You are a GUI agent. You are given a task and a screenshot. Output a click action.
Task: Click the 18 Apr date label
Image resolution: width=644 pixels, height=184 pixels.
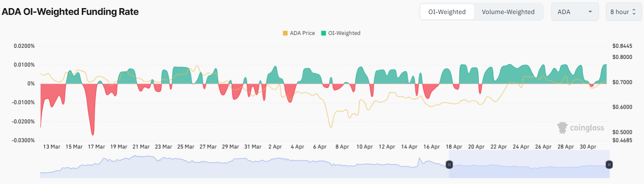454,147
